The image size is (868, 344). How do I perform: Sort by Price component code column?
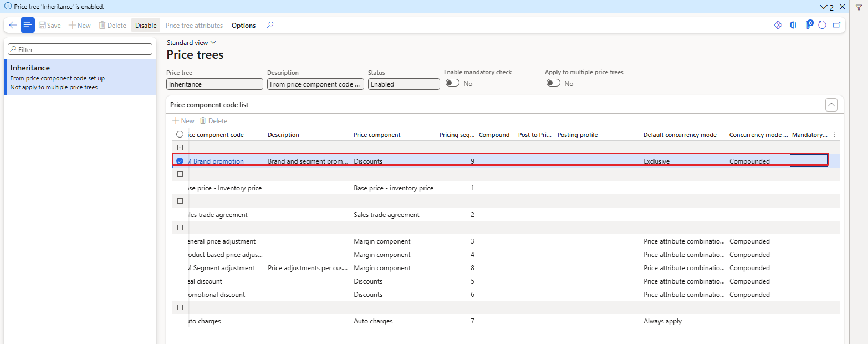pos(216,135)
